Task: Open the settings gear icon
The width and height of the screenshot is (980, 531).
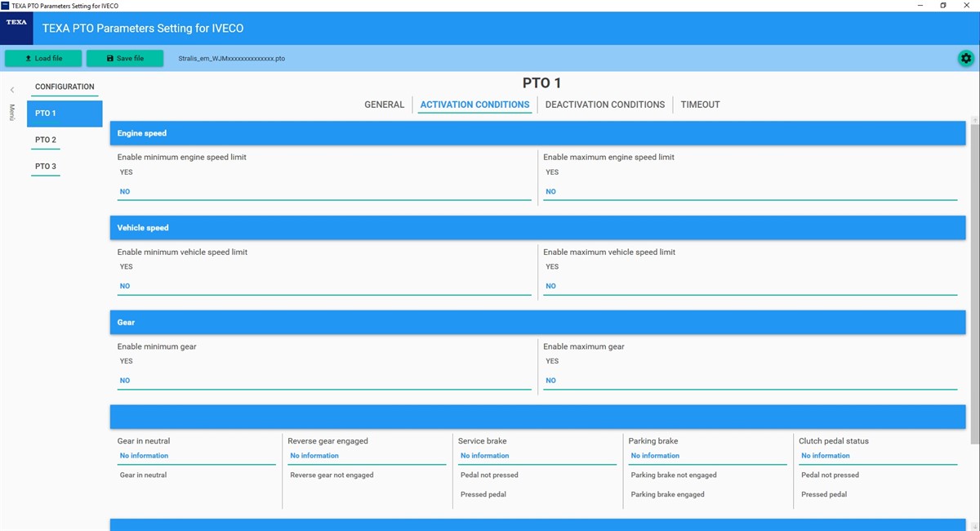Action: point(966,58)
